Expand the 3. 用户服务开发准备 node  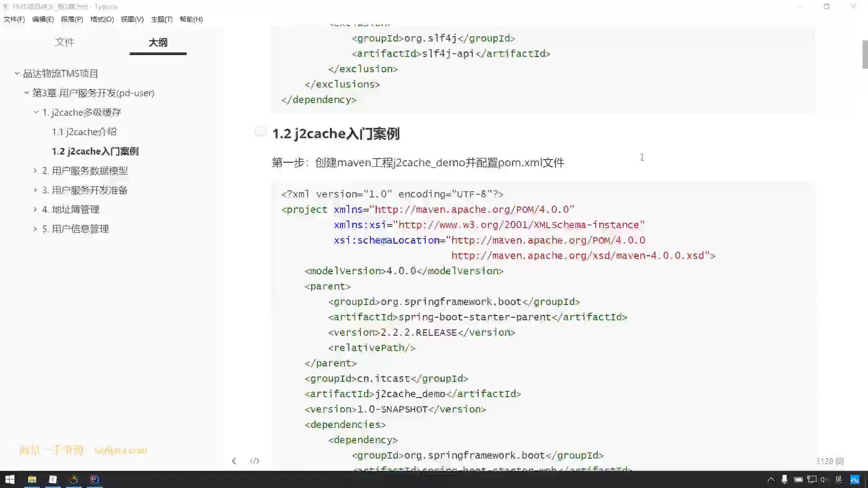[x=35, y=190]
